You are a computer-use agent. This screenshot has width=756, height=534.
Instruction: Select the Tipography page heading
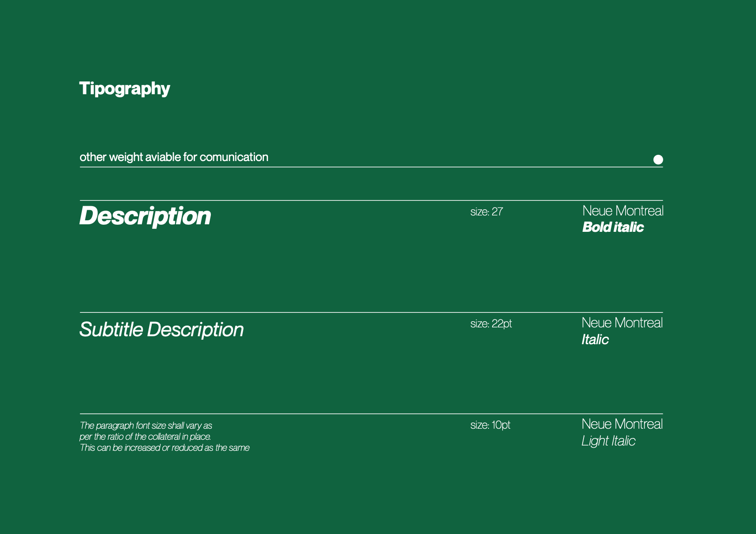click(x=125, y=88)
